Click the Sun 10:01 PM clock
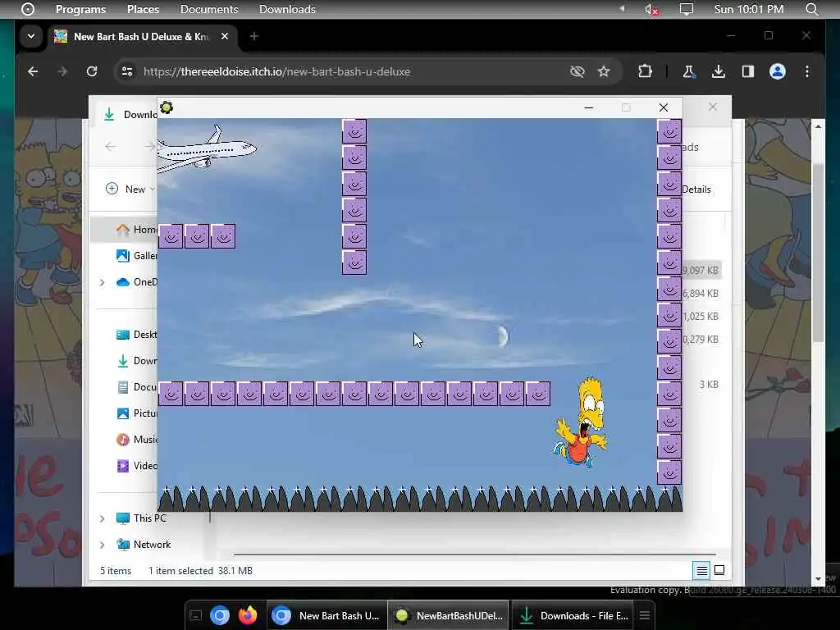 point(748,9)
